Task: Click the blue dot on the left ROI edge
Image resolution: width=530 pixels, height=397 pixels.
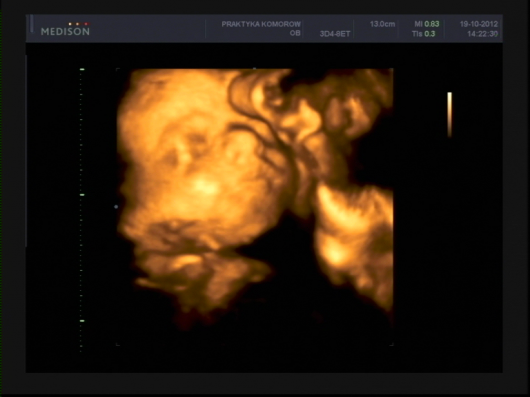Action: (116, 206)
